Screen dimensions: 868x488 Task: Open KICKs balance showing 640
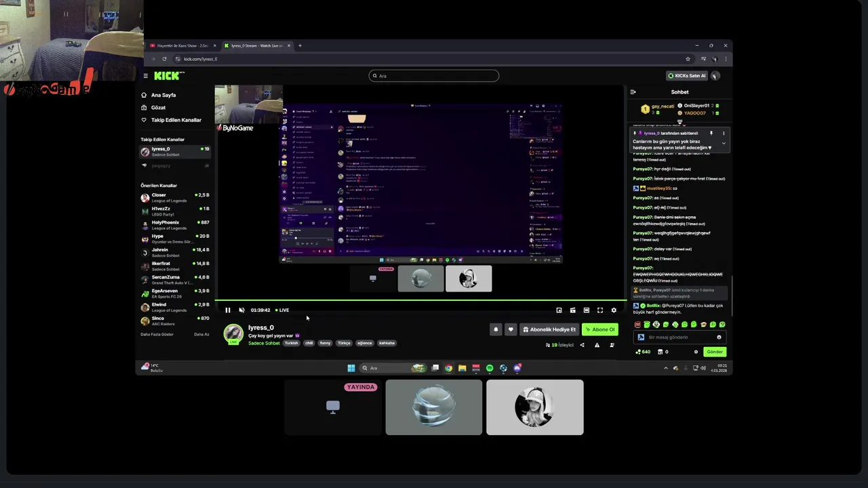point(642,352)
